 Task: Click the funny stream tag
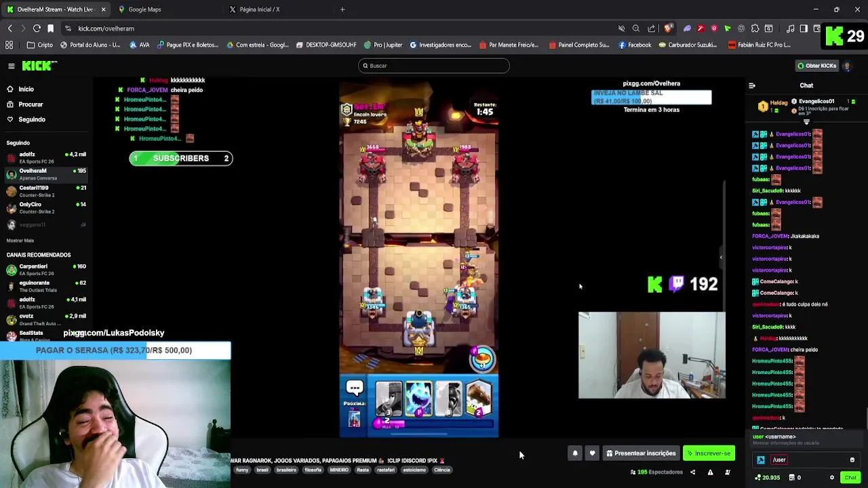click(242, 470)
